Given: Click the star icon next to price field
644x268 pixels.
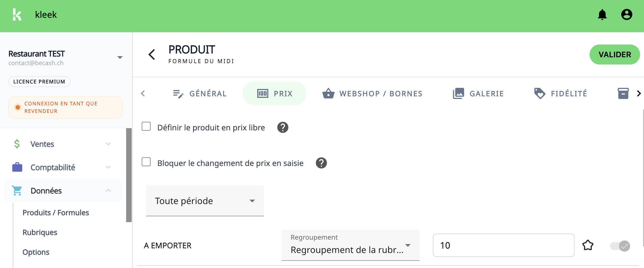Looking at the screenshot, I should click(x=588, y=245).
